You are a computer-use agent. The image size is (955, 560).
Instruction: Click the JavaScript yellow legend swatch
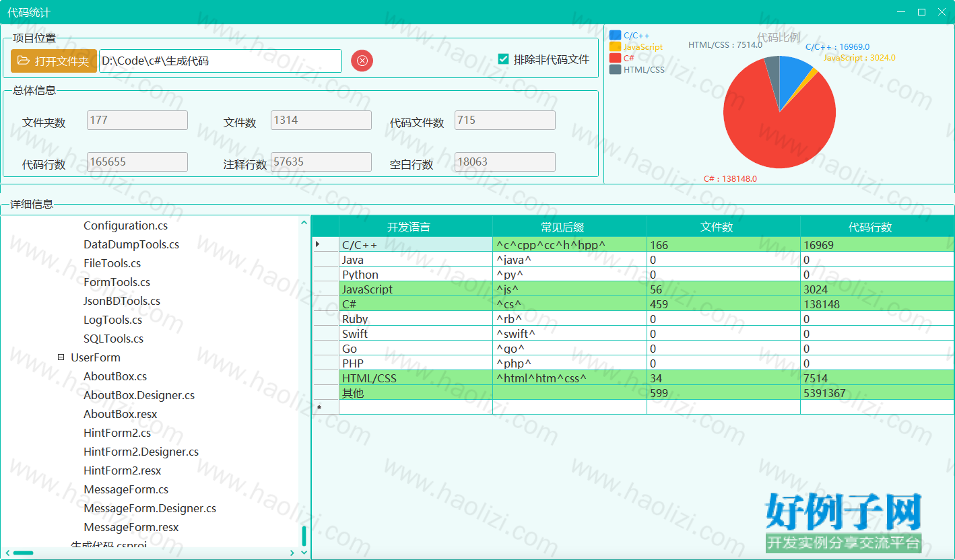pyautogui.click(x=615, y=46)
